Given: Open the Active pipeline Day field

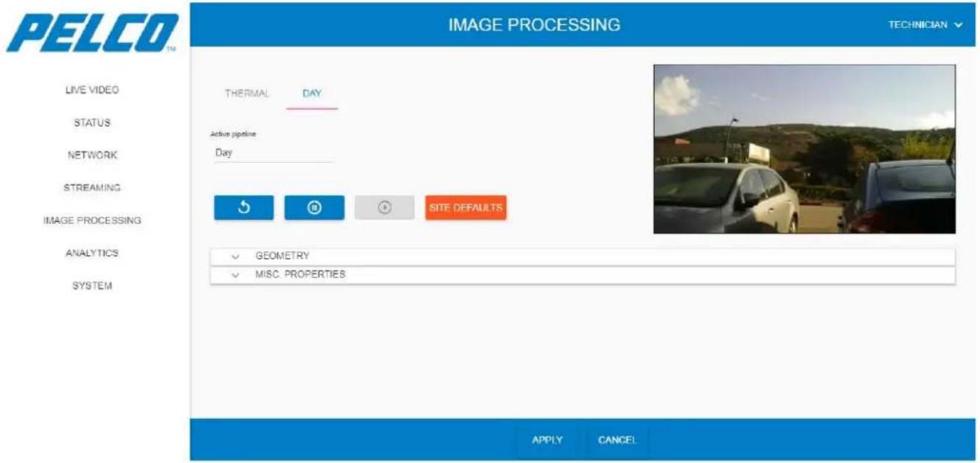Looking at the screenshot, I should (x=272, y=153).
